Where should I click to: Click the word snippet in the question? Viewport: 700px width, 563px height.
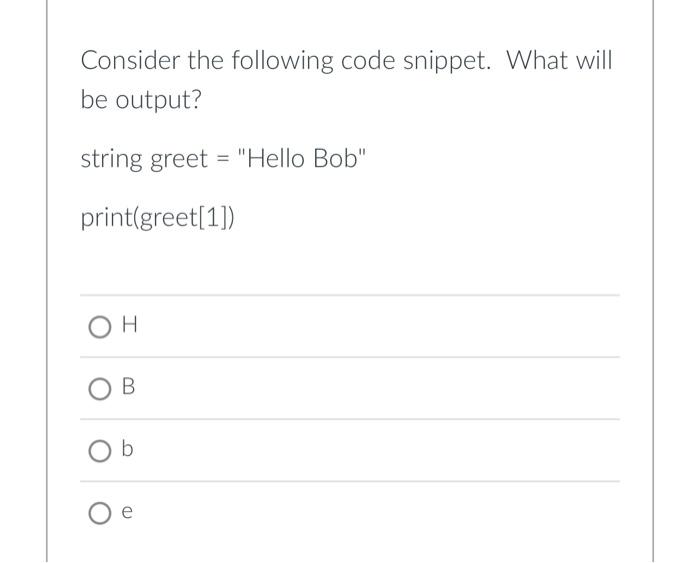[446, 61]
